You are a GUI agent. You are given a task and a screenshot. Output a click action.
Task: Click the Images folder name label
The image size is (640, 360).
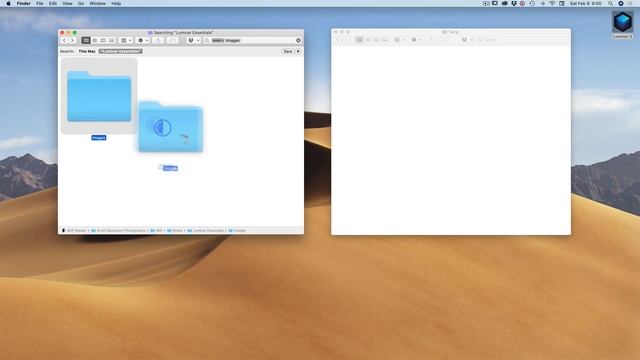pos(99,138)
